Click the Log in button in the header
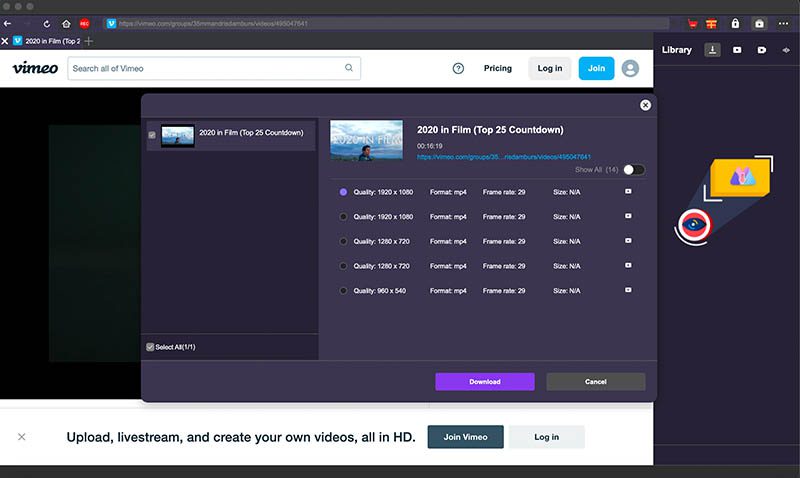Screen dimensions: 800x478 549,68
